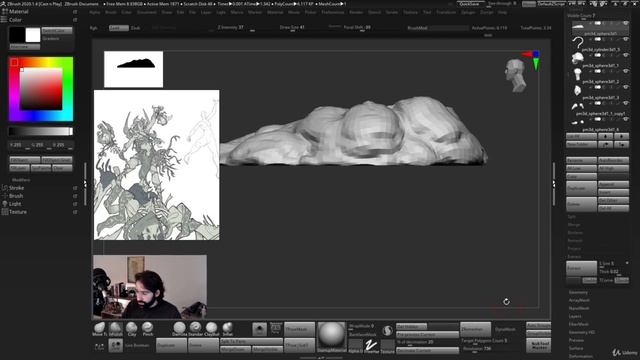Click the Decimate Current button
This screenshot has width=640, height=360.
427,350
